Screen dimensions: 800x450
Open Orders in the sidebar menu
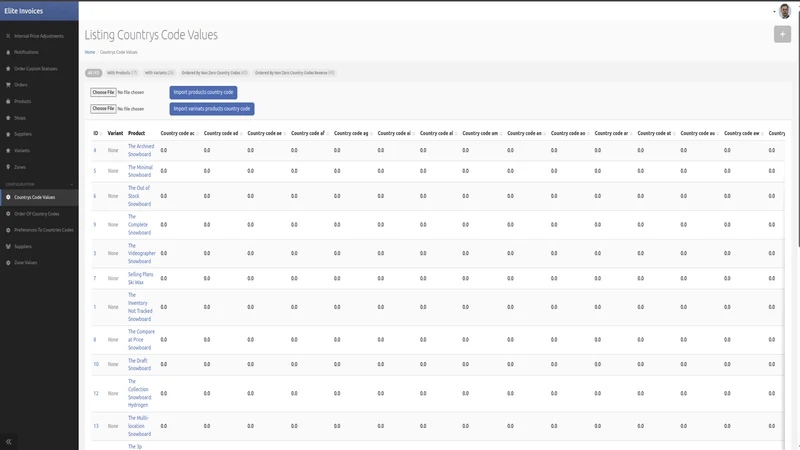point(21,85)
